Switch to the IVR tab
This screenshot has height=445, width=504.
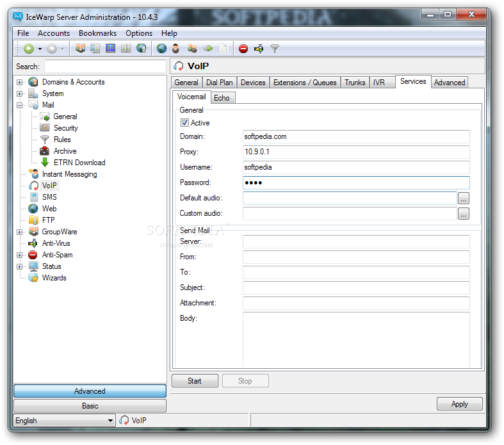coord(382,83)
